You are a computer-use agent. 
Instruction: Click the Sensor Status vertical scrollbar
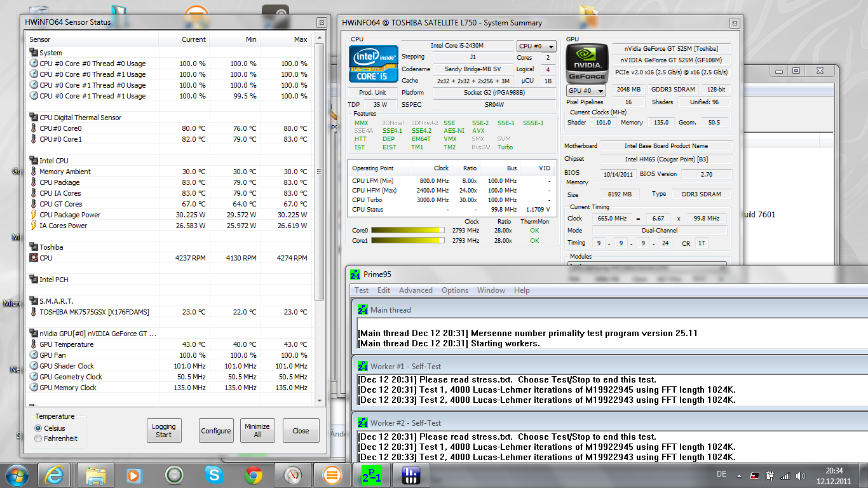(320, 172)
